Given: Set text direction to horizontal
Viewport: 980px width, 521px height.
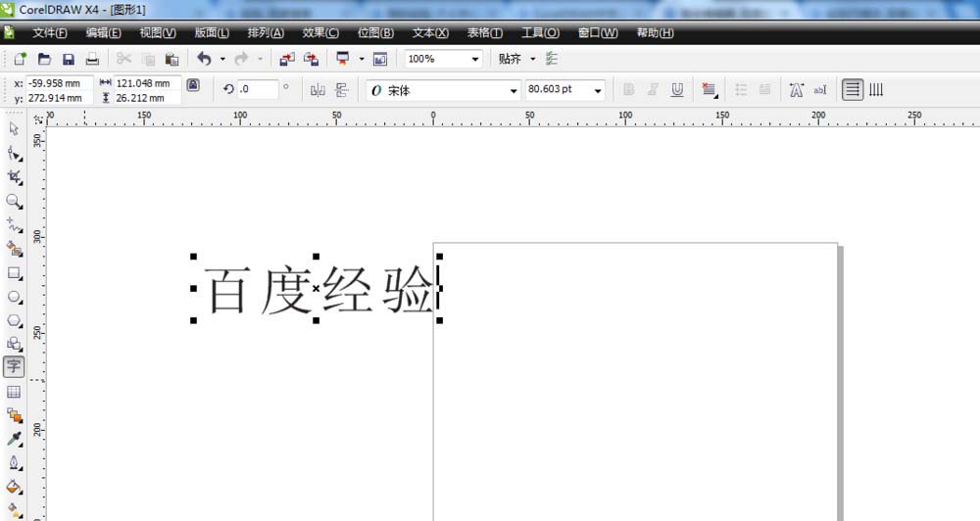Looking at the screenshot, I should (853, 90).
